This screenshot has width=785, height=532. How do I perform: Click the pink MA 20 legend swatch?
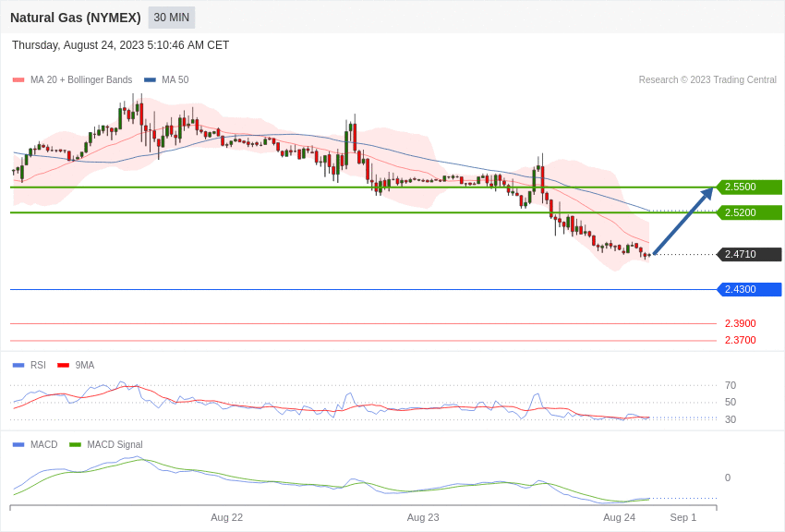[x=18, y=80]
